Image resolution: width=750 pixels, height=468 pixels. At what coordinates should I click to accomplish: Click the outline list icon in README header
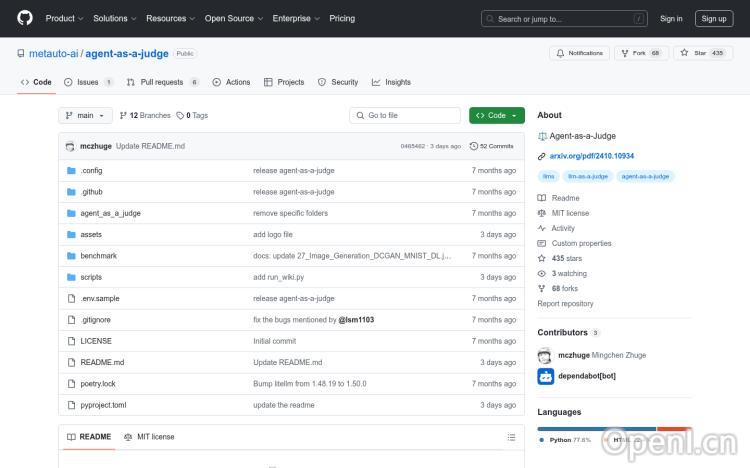[511, 437]
